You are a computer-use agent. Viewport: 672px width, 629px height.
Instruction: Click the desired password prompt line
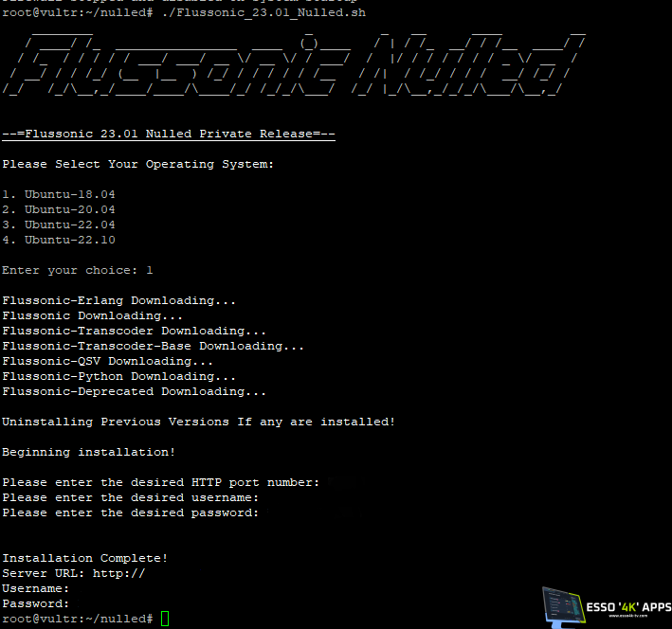point(130,512)
